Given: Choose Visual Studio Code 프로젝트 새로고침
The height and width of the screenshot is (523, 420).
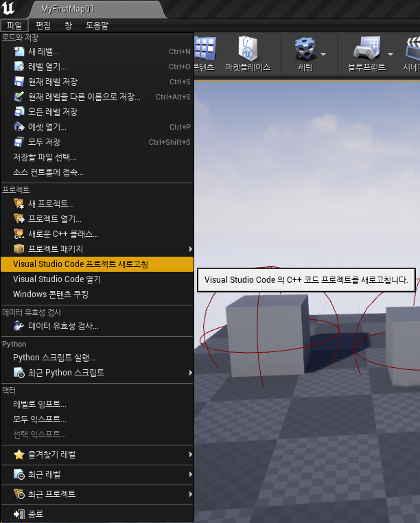Looking at the screenshot, I should click(97, 264).
